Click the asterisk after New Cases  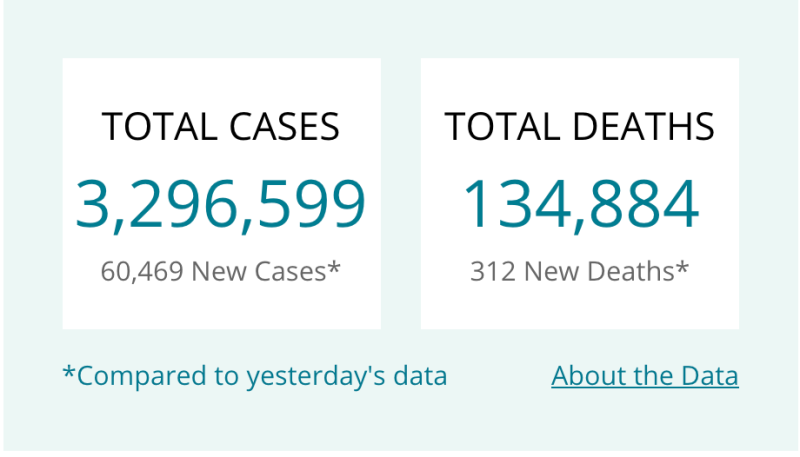coord(334,267)
